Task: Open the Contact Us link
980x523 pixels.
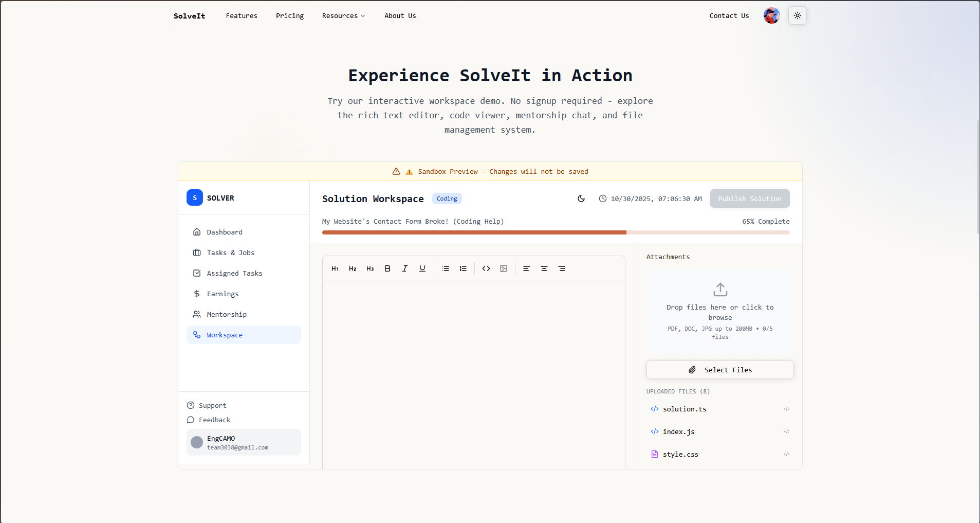Action: [x=729, y=15]
